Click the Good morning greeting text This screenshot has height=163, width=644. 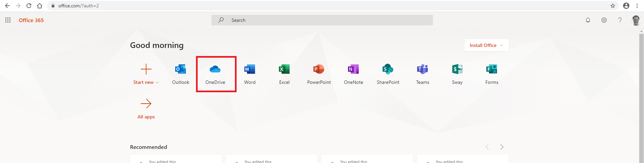click(157, 45)
